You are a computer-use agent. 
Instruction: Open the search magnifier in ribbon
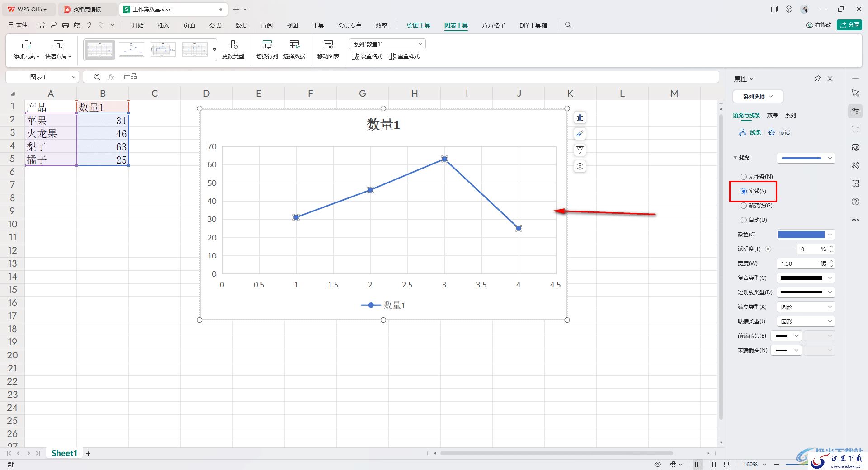tap(568, 25)
